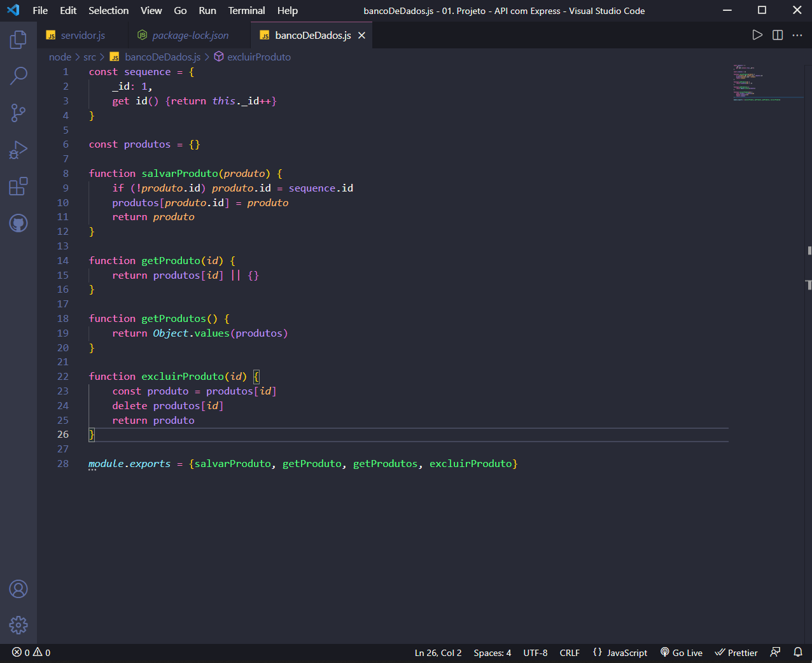Open the Terminal menu

(246, 10)
